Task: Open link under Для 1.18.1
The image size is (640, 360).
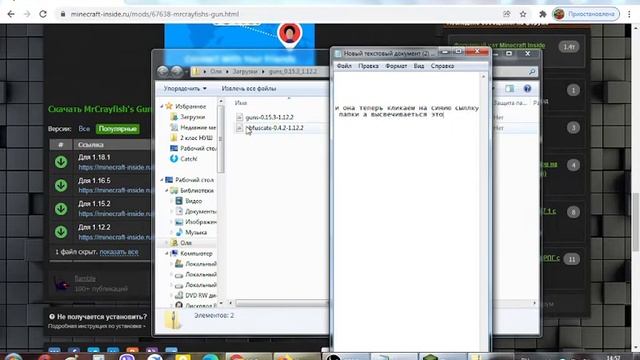Action: (115, 167)
